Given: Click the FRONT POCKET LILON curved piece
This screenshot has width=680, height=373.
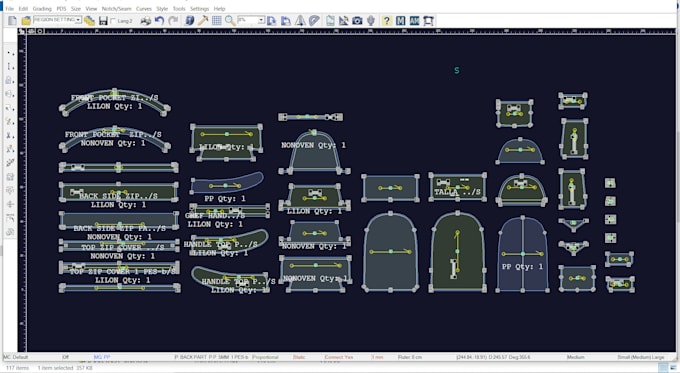Looking at the screenshot, I should click(114, 102).
